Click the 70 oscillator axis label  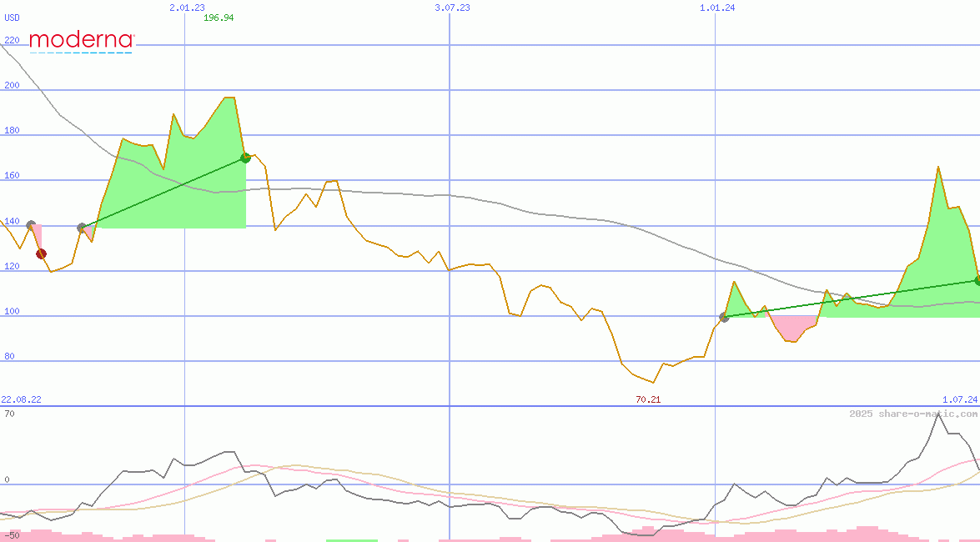[x=9, y=414]
